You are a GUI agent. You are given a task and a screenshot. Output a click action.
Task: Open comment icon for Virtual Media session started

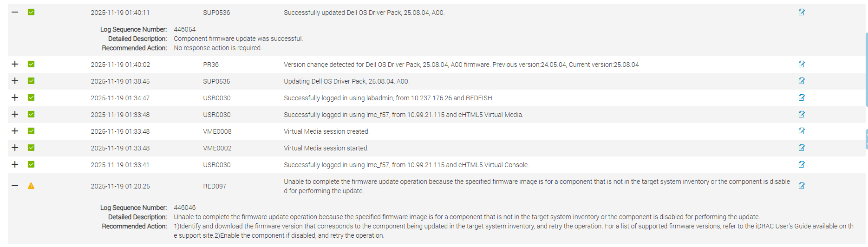tap(802, 148)
